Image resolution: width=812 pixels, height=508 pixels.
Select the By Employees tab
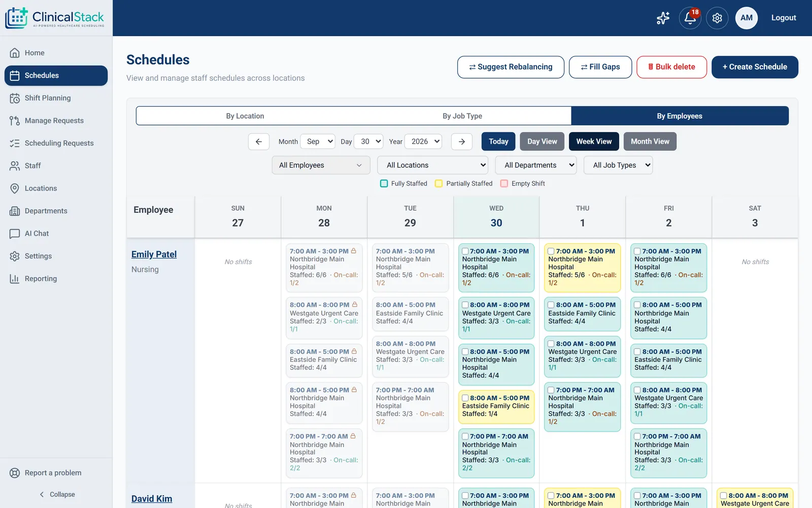tap(680, 116)
